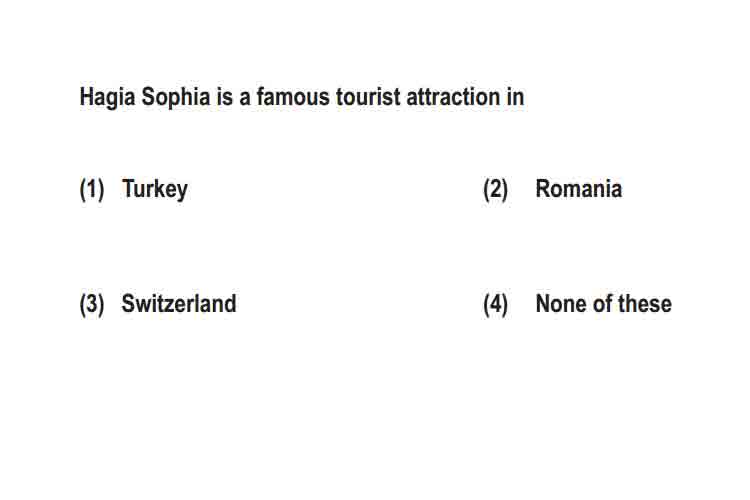Select answer option Switzerland
750x500 pixels.
tap(179, 303)
